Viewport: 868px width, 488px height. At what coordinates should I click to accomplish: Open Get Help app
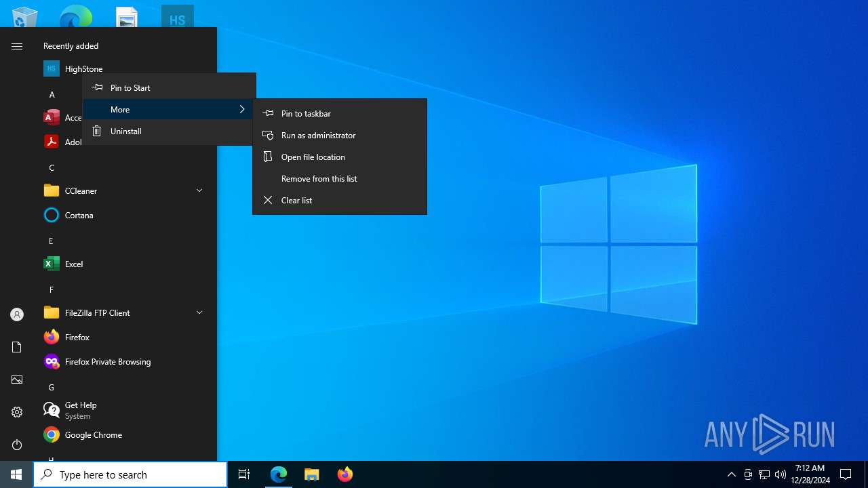(x=125, y=410)
